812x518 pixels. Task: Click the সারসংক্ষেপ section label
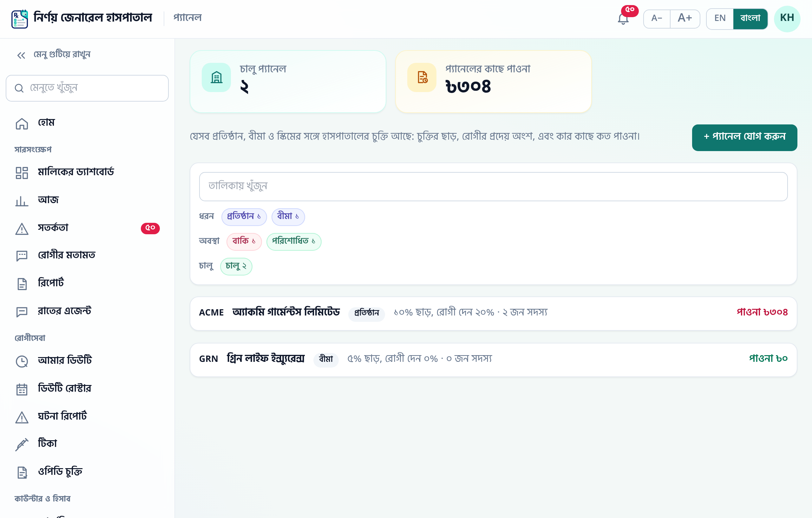tap(33, 150)
